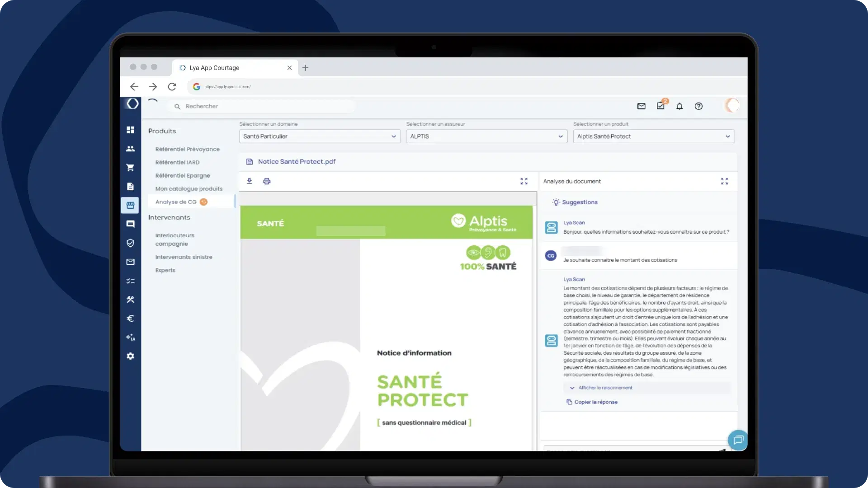Click the CG user avatar in chat
The height and width of the screenshot is (488, 868).
click(551, 256)
